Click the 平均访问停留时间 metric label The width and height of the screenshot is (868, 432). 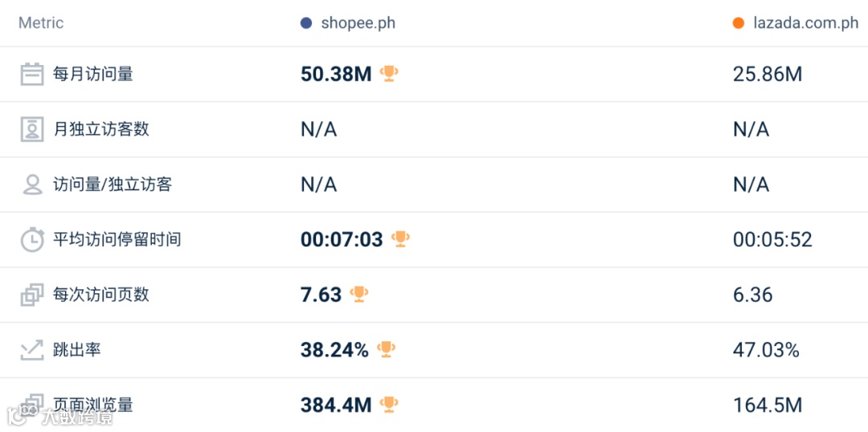pyautogui.click(x=117, y=239)
